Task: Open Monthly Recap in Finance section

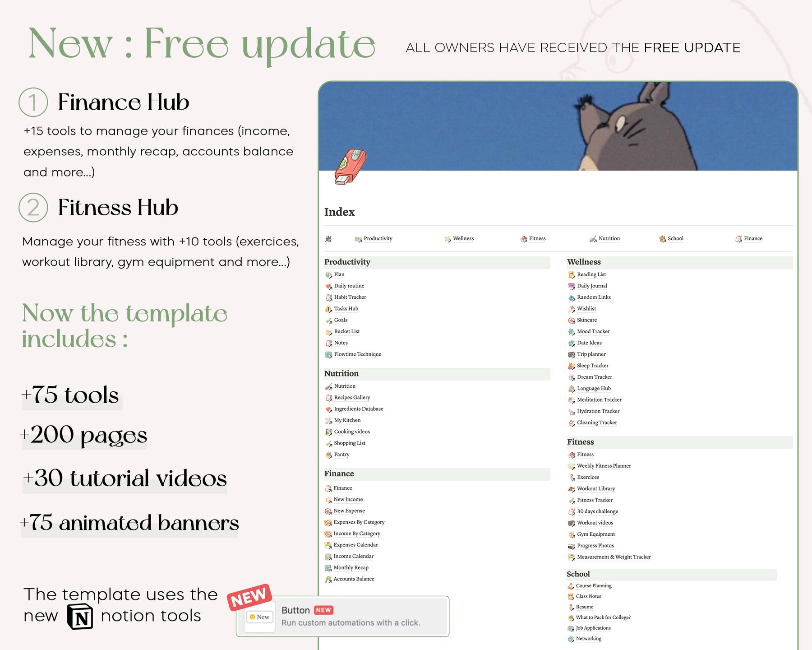Action: pyautogui.click(x=351, y=568)
